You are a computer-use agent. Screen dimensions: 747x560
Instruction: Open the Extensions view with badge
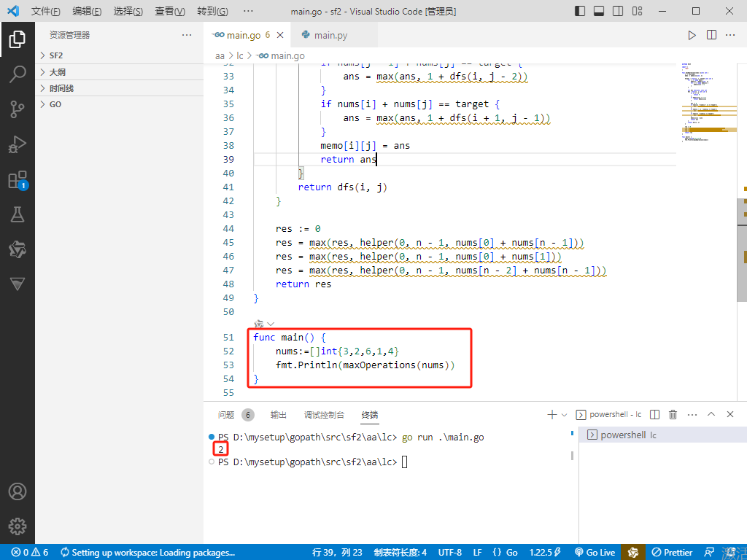click(x=18, y=180)
